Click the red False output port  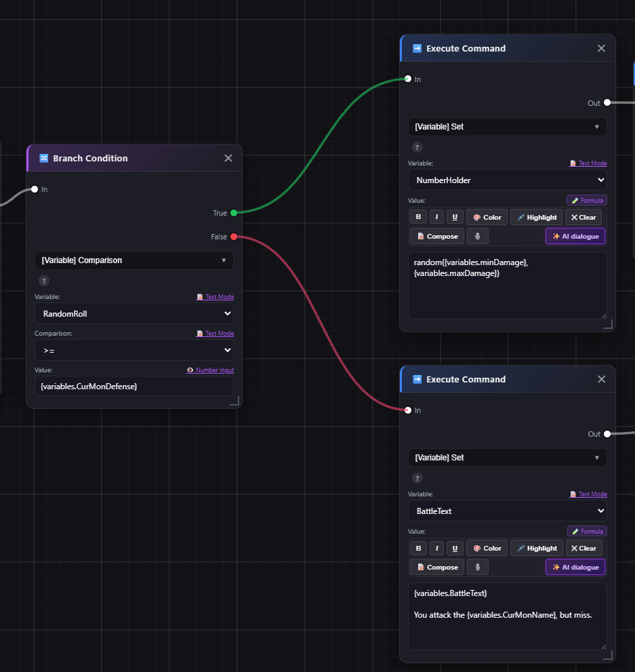point(234,237)
